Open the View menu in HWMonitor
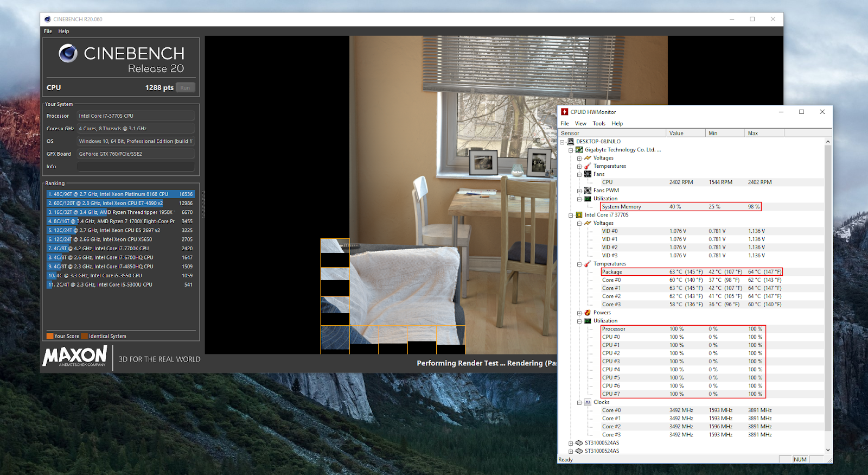This screenshot has height=475, width=868. (580, 123)
